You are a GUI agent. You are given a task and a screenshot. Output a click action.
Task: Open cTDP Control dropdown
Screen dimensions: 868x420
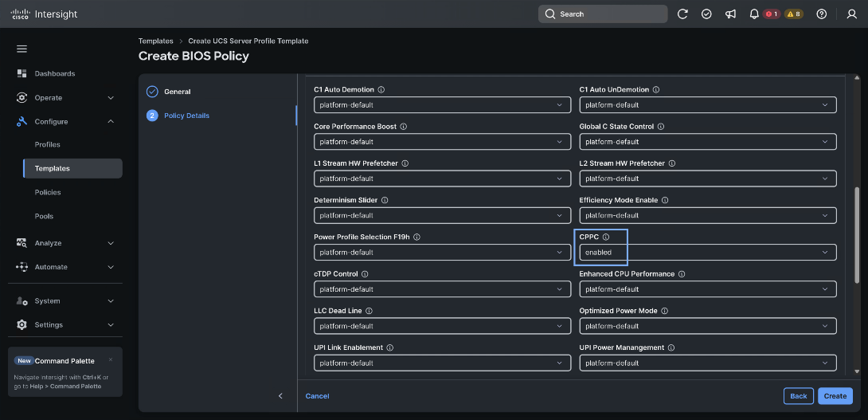click(x=442, y=289)
